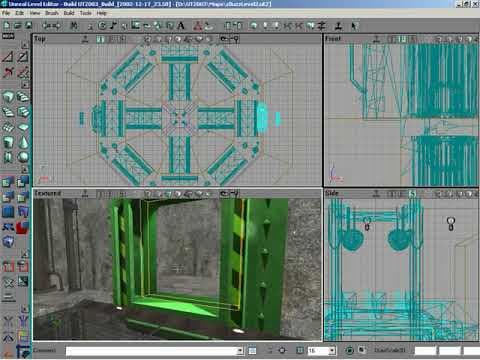This screenshot has width=480, height=360.
Task: Collapse the selection visibility group arrow
Action: click(24, 254)
